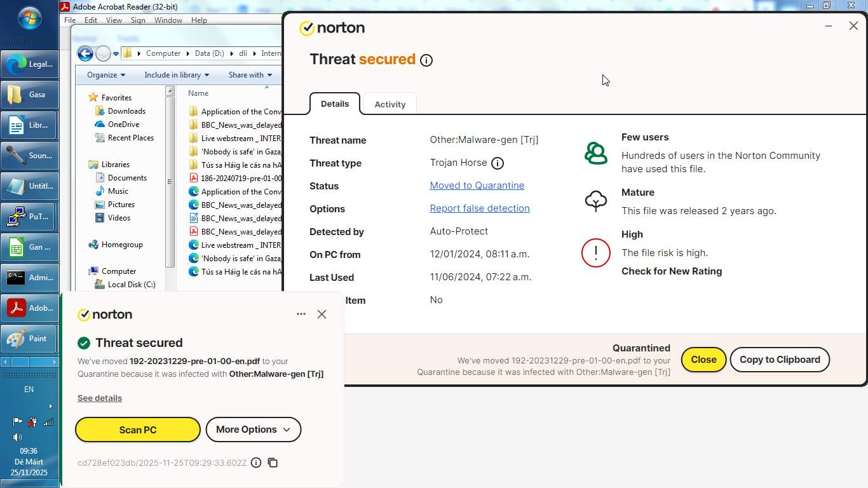868x488 pixels.
Task: Click the Moved to Quarantine link
Action: point(477,186)
